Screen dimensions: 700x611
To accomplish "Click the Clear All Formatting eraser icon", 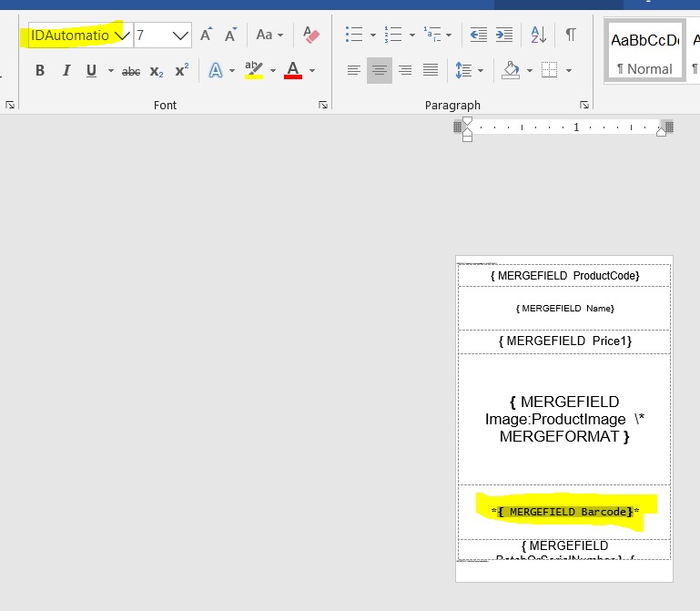I will 311,36.
